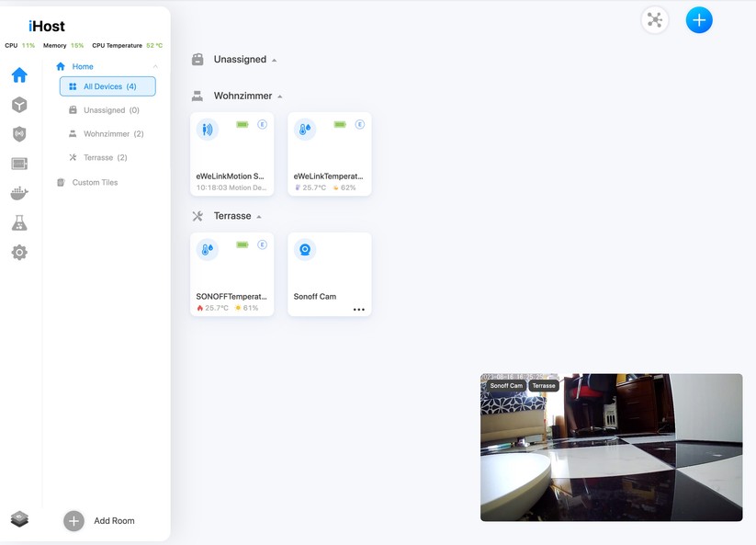The image size is (756, 545).
Task: Click the stacked layers icon at bottom left
Action: coord(18,517)
